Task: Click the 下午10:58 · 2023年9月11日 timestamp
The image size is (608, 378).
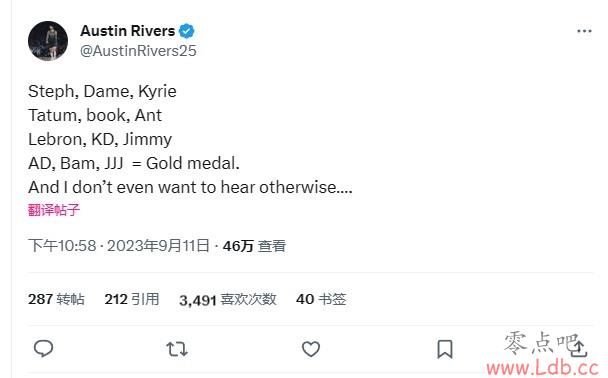Action: point(119,246)
